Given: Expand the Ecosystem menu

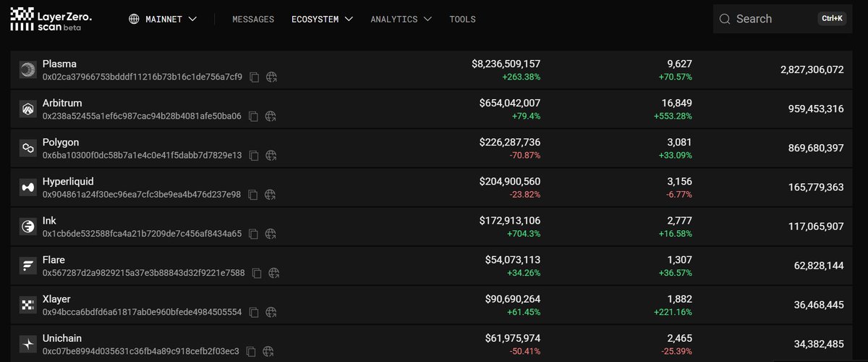Looking at the screenshot, I should (x=322, y=20).
